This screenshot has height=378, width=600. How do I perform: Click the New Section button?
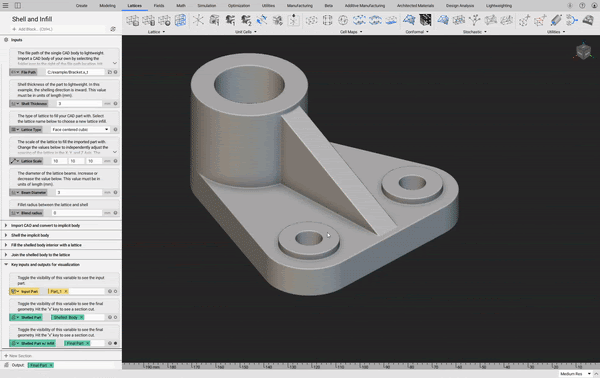click(x=18, y=356)
